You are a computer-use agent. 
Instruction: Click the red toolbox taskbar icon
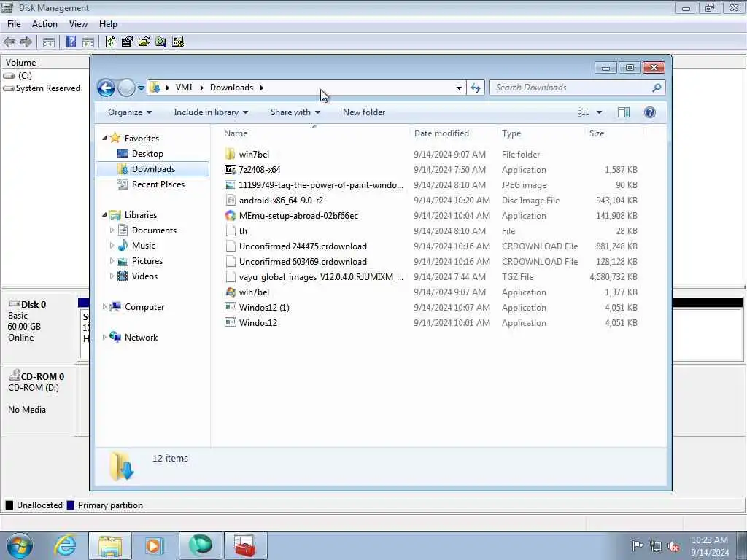point(245,545)
